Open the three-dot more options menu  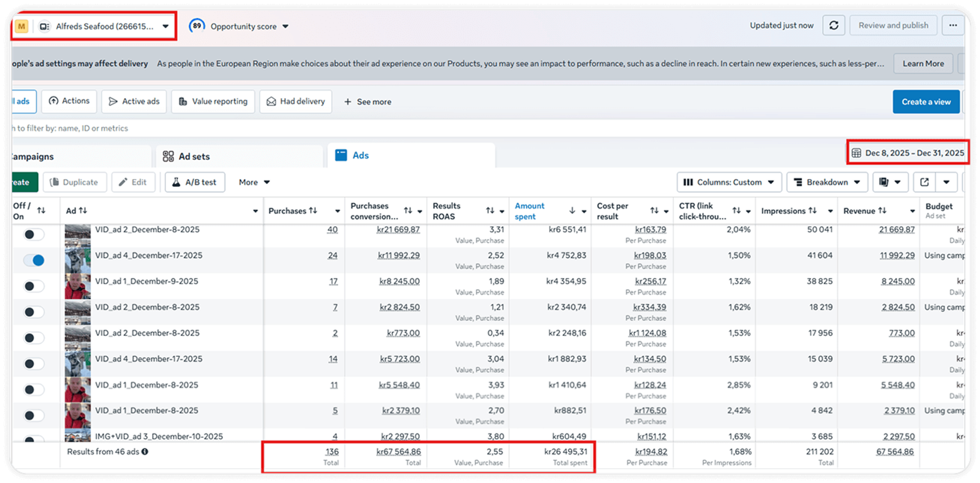click(x=953, y=26)
